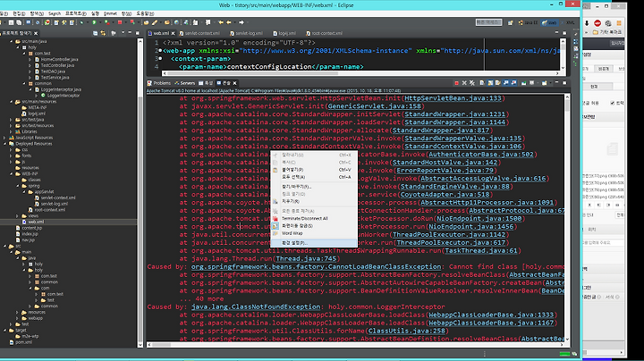Open java.lang.ClassNotFoundException link
This screenshot has height=361, width=644.
click(256, 306)
